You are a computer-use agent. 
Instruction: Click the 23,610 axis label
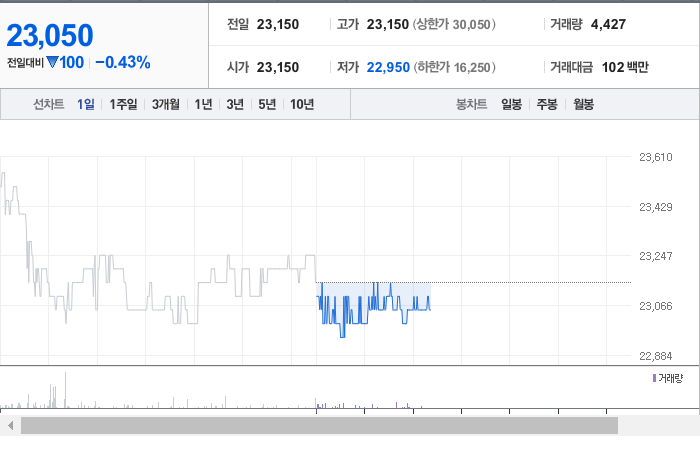pyautogui.click(x=655, y=157)
